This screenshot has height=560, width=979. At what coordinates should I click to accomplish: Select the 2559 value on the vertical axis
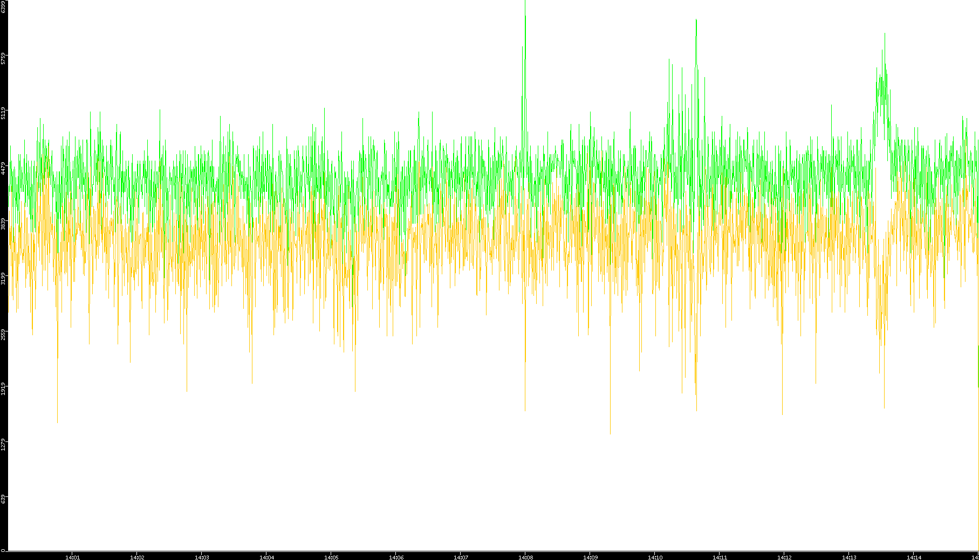coord(3,334)
